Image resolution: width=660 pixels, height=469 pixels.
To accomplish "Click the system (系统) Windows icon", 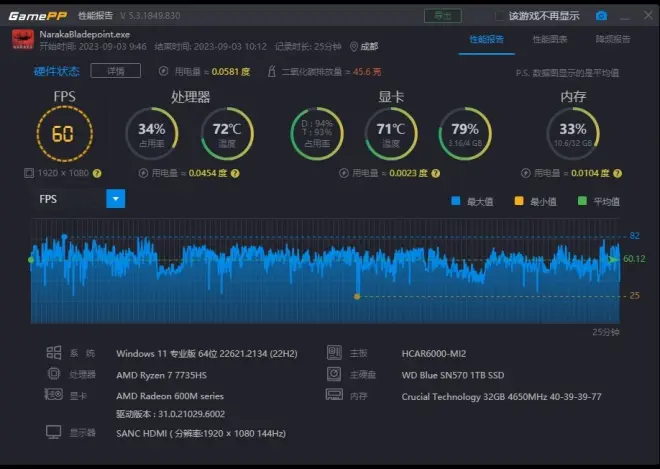I will click(x=53, y=353).
